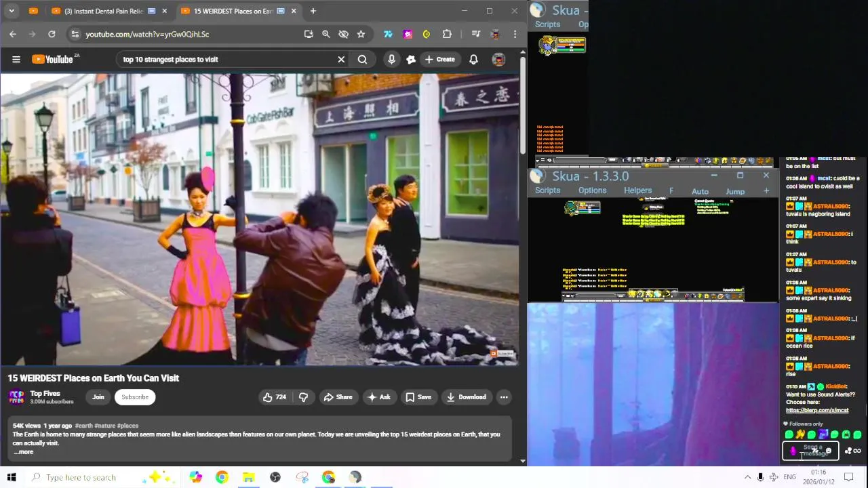Save the video to a playlist

[418, 397]
